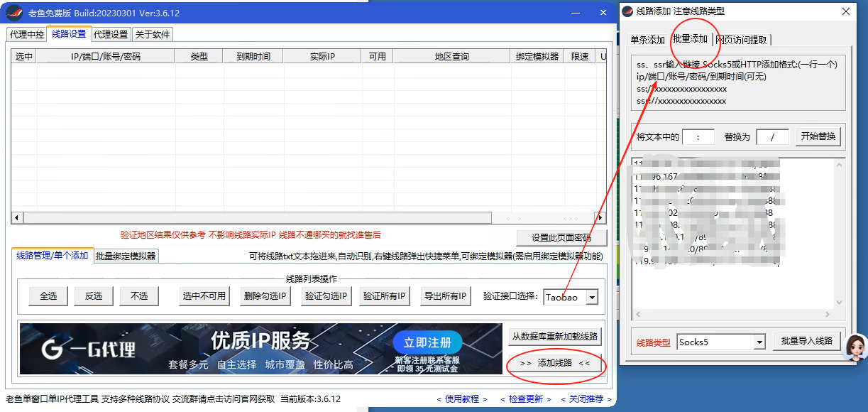Start text replacement with 开始替换
This screenshot has height=412, width=868.
pyautogui.click(x=818, y=136)
